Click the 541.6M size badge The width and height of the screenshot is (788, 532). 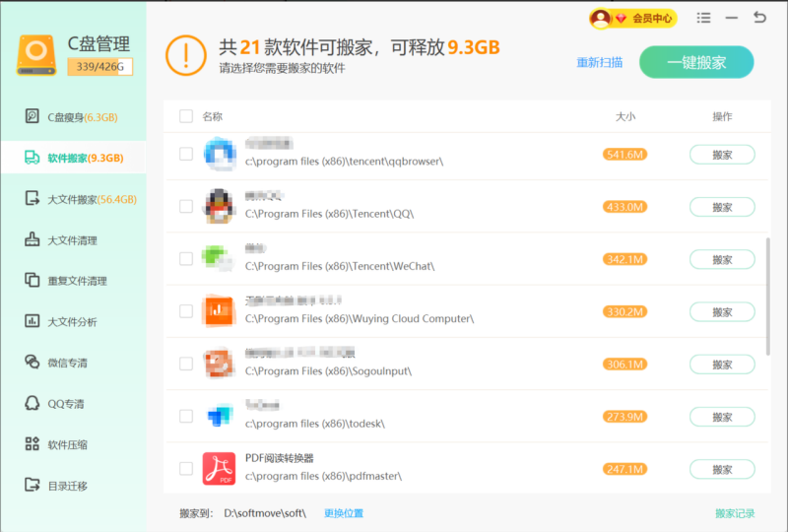[x=624, y=155]
